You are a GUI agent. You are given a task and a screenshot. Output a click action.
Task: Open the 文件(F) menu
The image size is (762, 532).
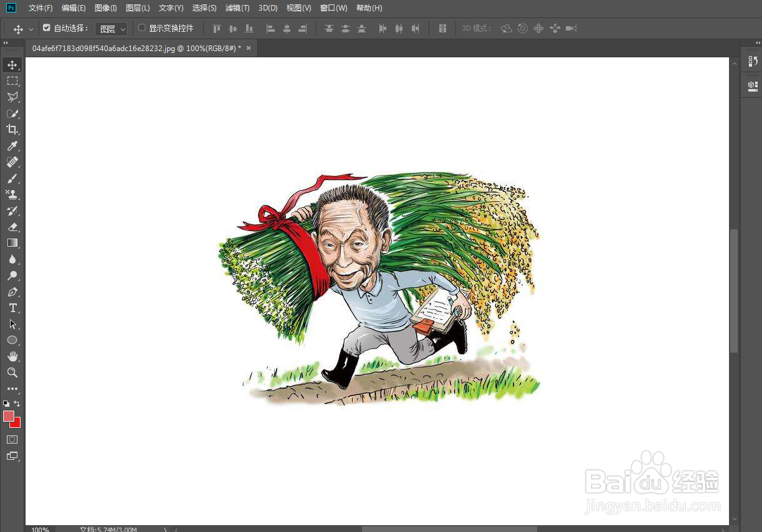tap(40, 8)
